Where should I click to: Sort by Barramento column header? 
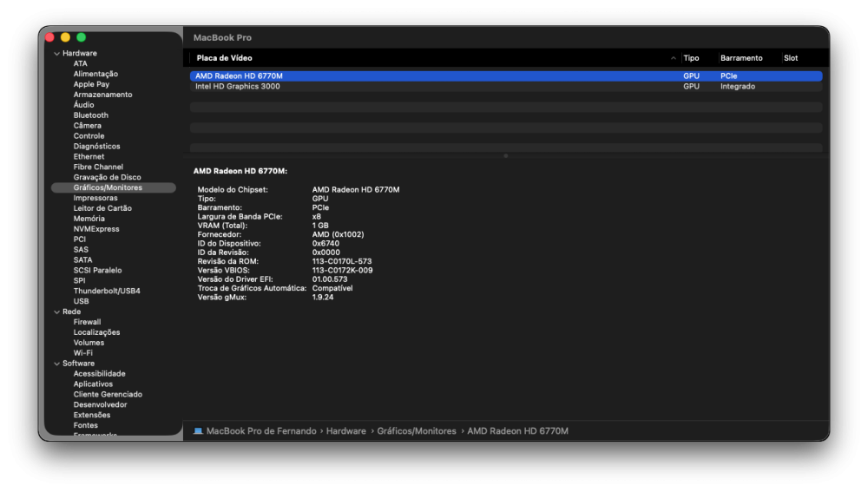pos(741,58)
